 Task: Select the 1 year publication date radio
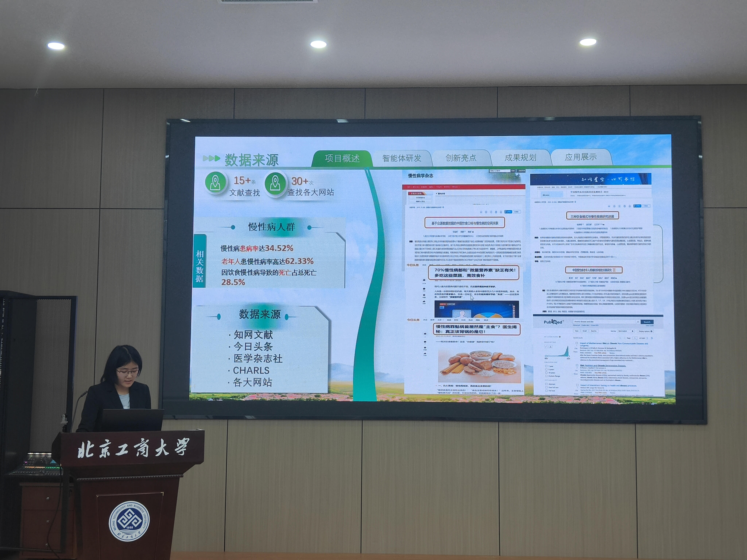546,366
